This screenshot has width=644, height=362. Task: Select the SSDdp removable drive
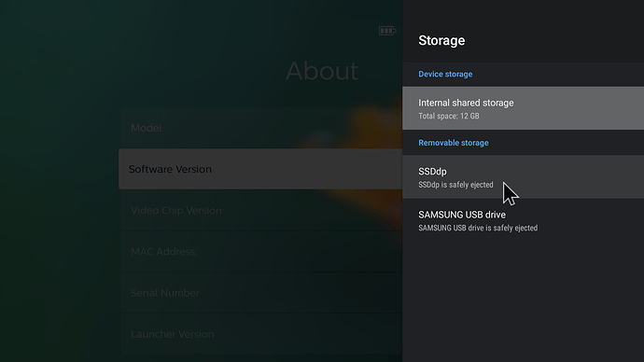(x=523, y=177)
